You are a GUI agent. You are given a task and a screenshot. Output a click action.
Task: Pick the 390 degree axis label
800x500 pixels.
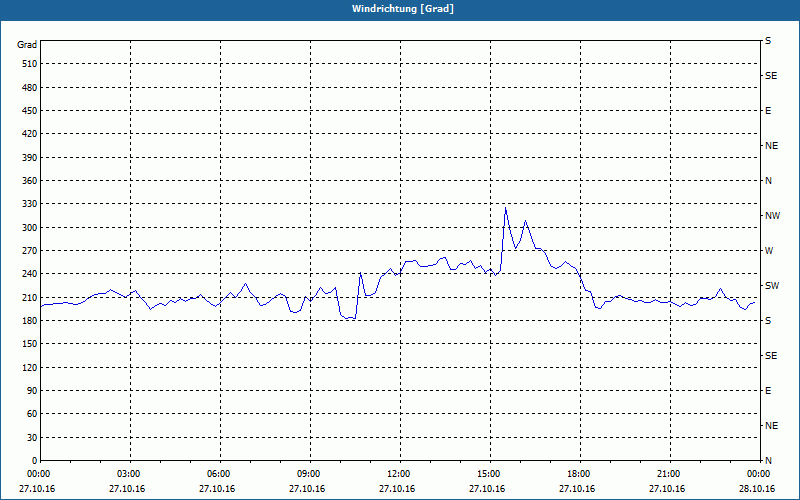30,158
